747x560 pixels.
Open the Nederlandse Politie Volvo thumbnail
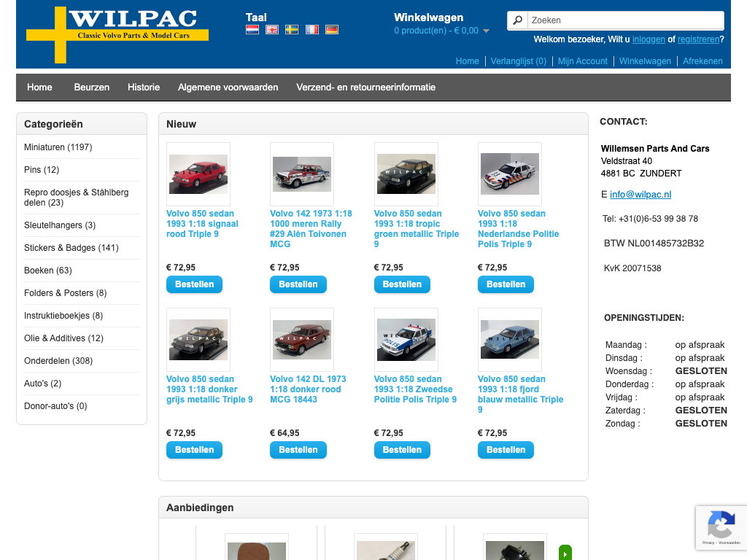tap(509, 174)
